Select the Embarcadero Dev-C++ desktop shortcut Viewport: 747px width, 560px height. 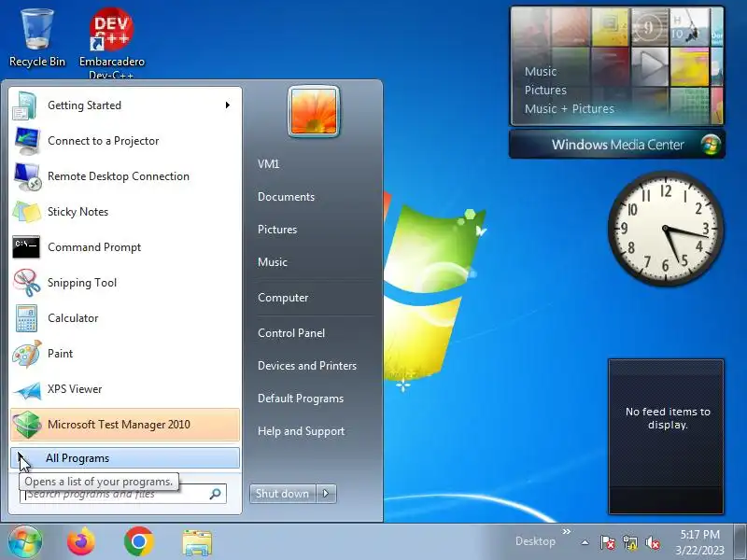pos(111,43)
